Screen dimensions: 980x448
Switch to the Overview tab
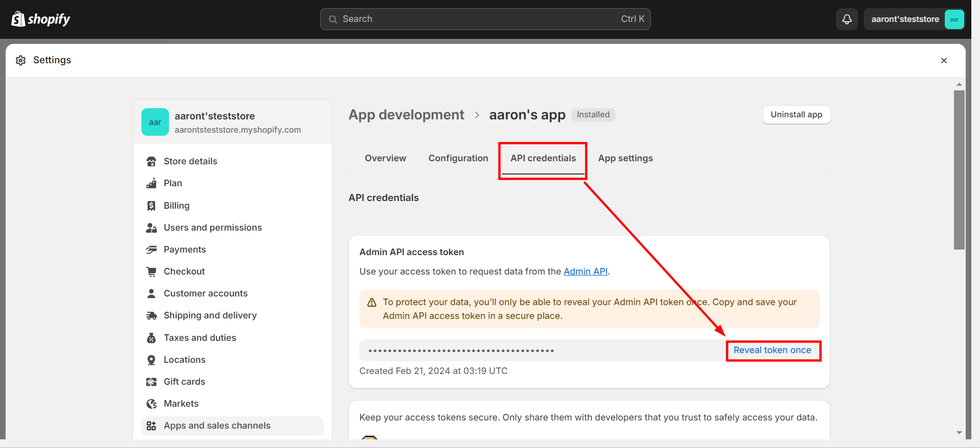[x=385, y=158]
